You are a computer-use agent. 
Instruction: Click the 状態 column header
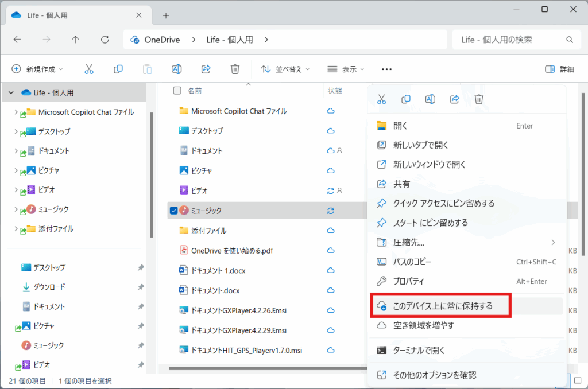coord(335,91)
